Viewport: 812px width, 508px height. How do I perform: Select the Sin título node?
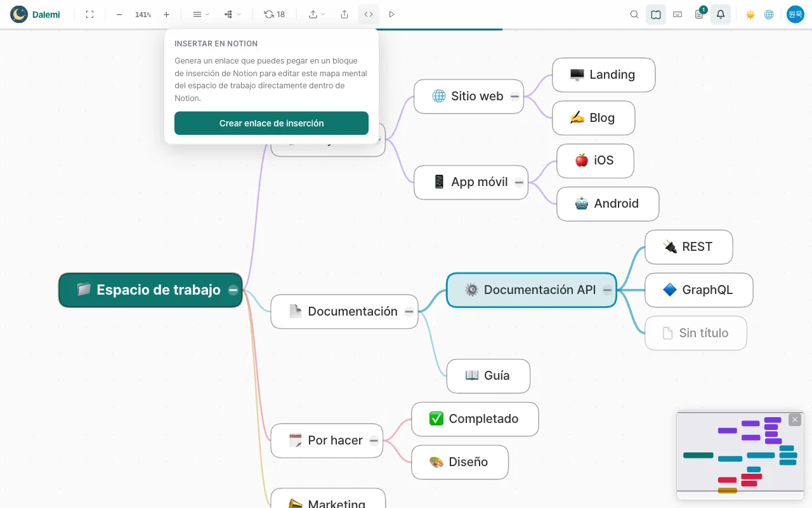[x=695, y=333]
